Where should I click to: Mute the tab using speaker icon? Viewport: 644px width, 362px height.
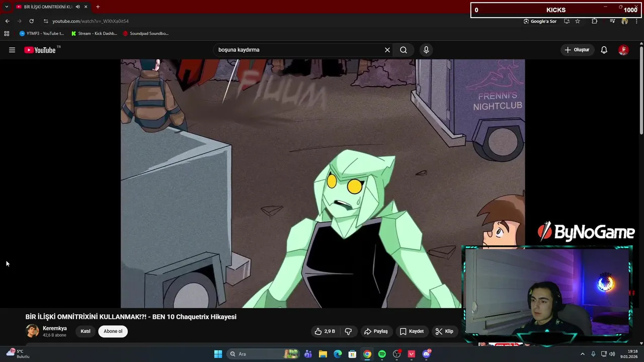[77, 7]
